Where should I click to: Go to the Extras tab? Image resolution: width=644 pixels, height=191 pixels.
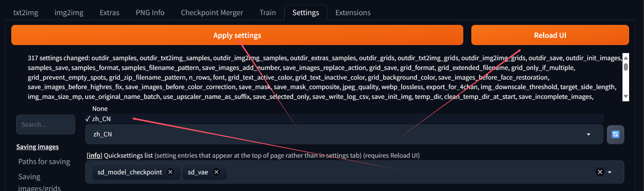click(x=109, y=12)
